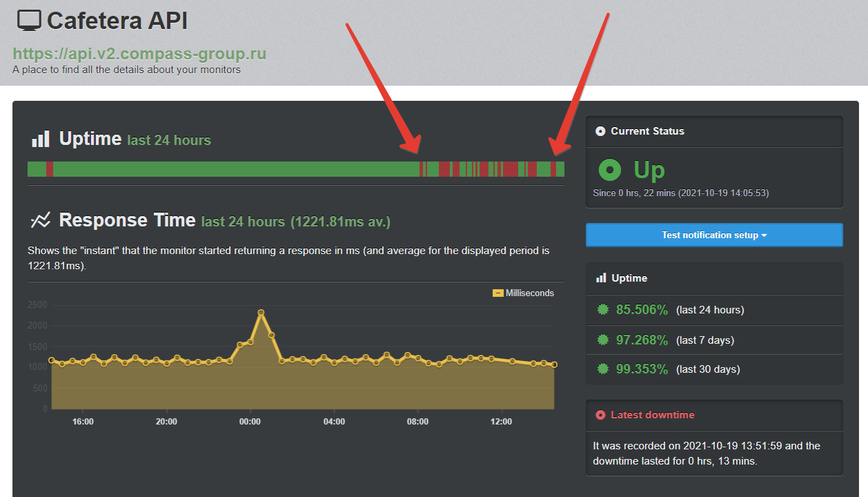Click the last data point on the response chart

[554, 364]
